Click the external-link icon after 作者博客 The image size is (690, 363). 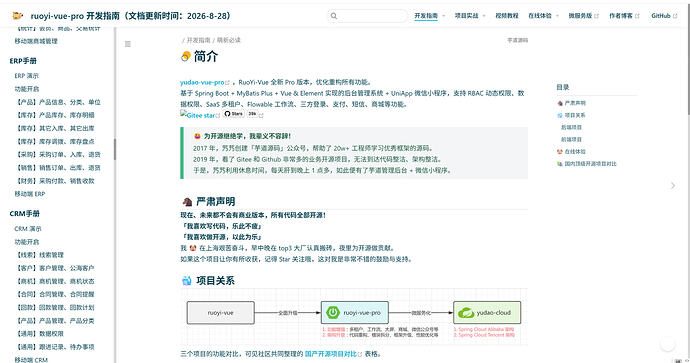tap(637, 16)
